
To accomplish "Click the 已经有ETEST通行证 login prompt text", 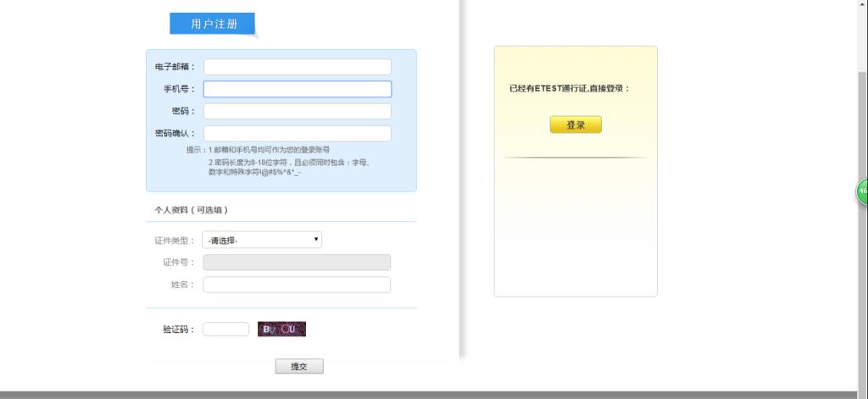I will (x=569, y=88).
